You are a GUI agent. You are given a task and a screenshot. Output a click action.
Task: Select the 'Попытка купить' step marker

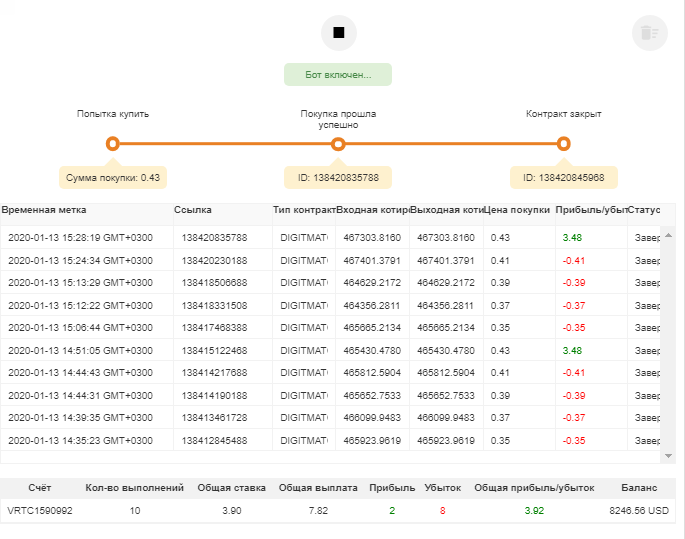pos(113,144)
